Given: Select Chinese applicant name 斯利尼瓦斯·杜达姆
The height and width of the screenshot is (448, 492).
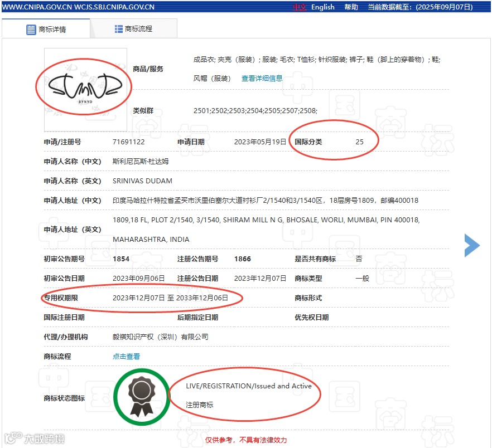Looking at the screenshot, I should click(x=141, y=162).
